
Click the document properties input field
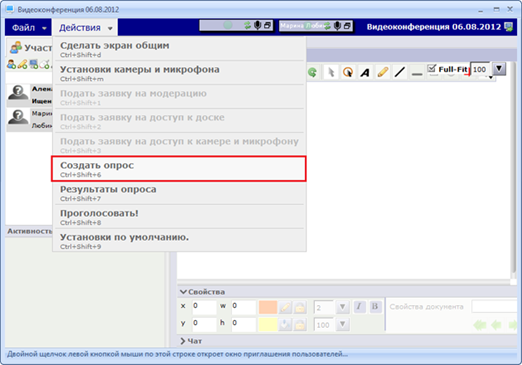[x=494, y=306]
